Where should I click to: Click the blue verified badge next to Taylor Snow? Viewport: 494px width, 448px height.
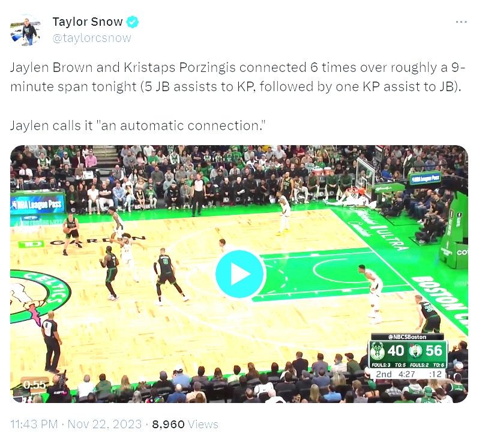click(132, 22)
